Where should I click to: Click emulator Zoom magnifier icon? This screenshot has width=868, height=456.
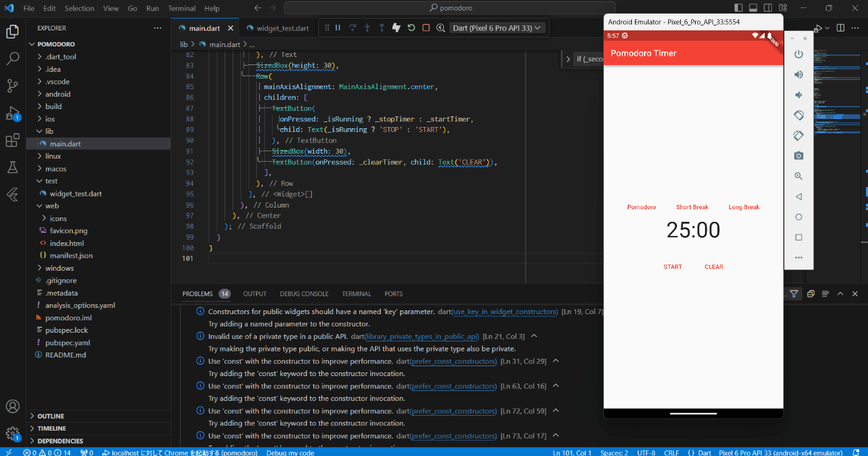[799, 176]
